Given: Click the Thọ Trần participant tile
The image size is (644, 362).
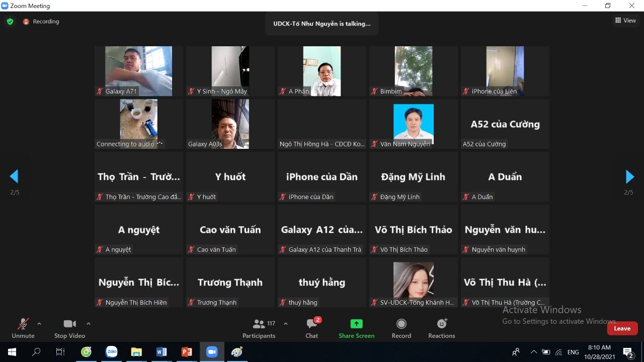Looking at the screenshot, I should point(139,176).
